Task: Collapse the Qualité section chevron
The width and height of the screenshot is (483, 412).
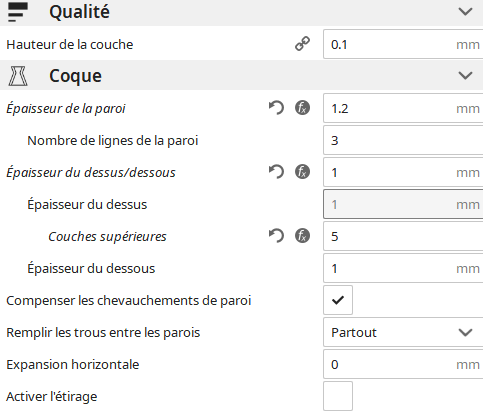Action: click(x=465, y=12)
